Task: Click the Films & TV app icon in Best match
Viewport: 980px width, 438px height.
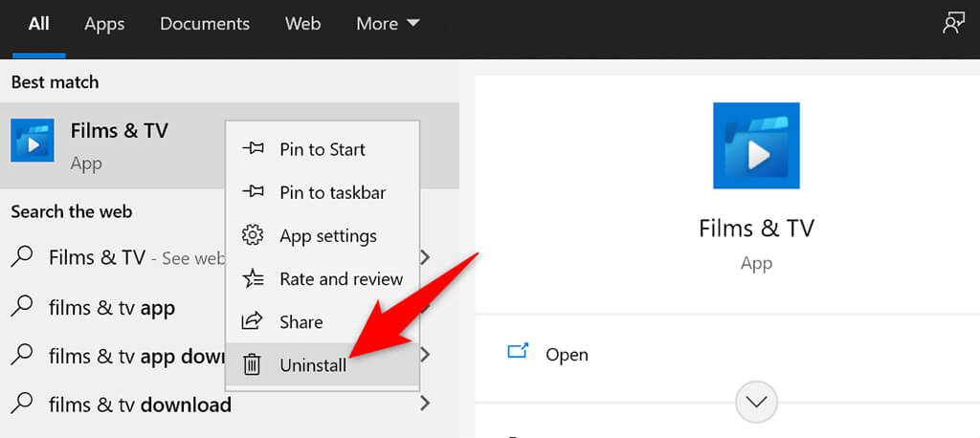Action: point(32,141)
